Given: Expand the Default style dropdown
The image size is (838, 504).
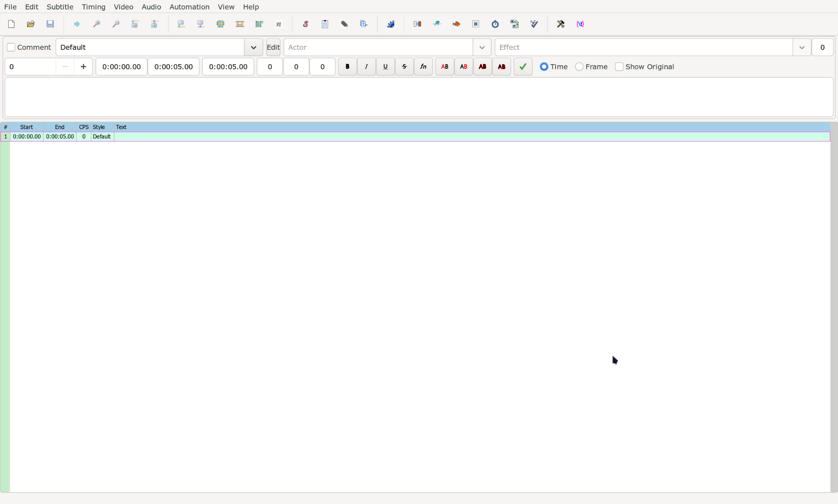Looking at the screenshot, I should click(x=253, y=47).
